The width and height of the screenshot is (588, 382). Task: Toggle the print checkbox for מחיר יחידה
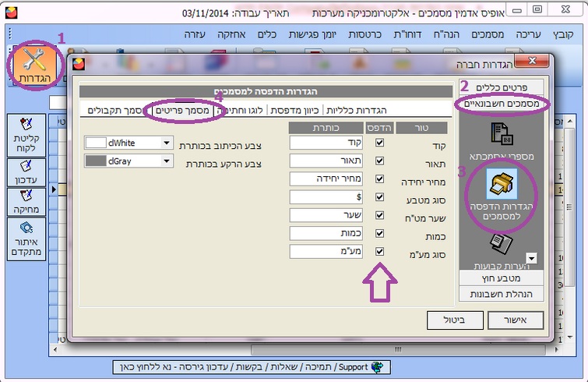(380, 179)
